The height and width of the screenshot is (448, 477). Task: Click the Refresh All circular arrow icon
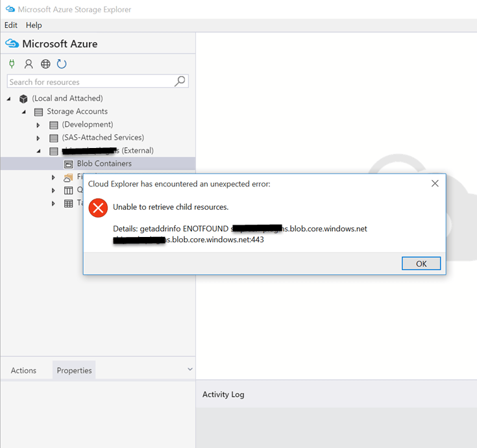[x=62, y=64]
